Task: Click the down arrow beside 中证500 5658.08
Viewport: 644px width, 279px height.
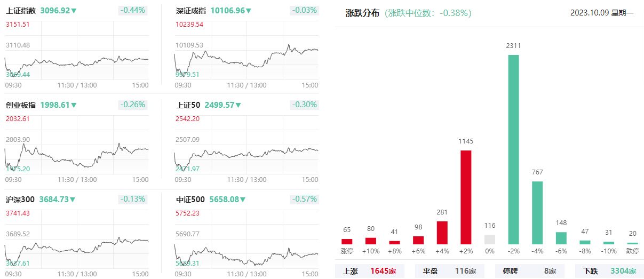Action: [243, 200]
